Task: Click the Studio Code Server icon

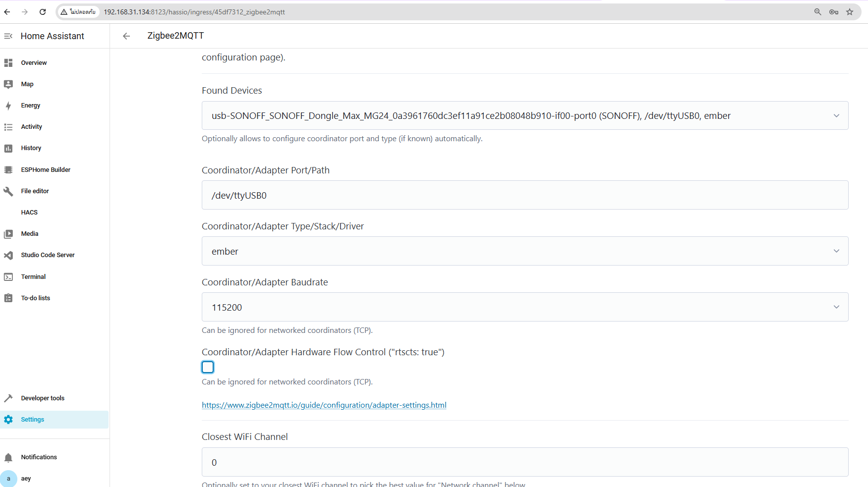Action: tap(8, 255)
